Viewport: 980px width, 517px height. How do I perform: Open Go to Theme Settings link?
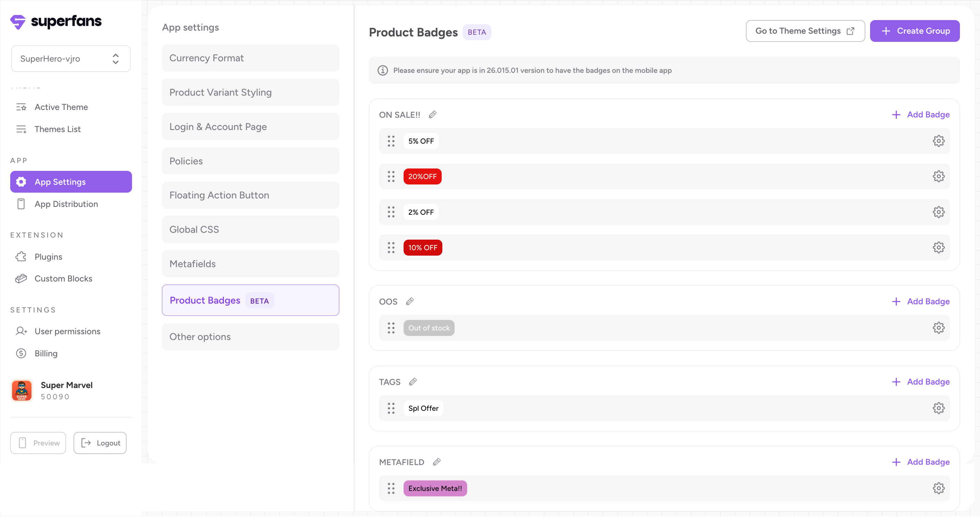pyautogui.click(x=805, y=31)
